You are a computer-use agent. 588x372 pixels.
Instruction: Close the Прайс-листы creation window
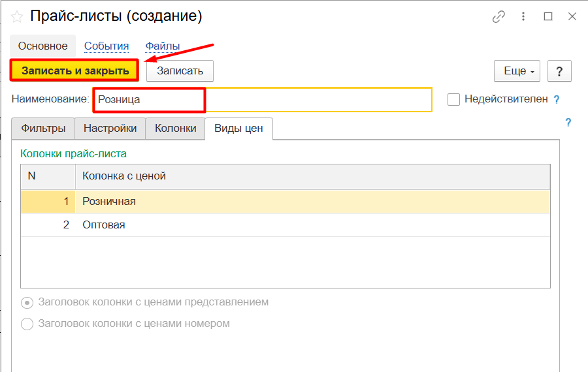point(572,16)
